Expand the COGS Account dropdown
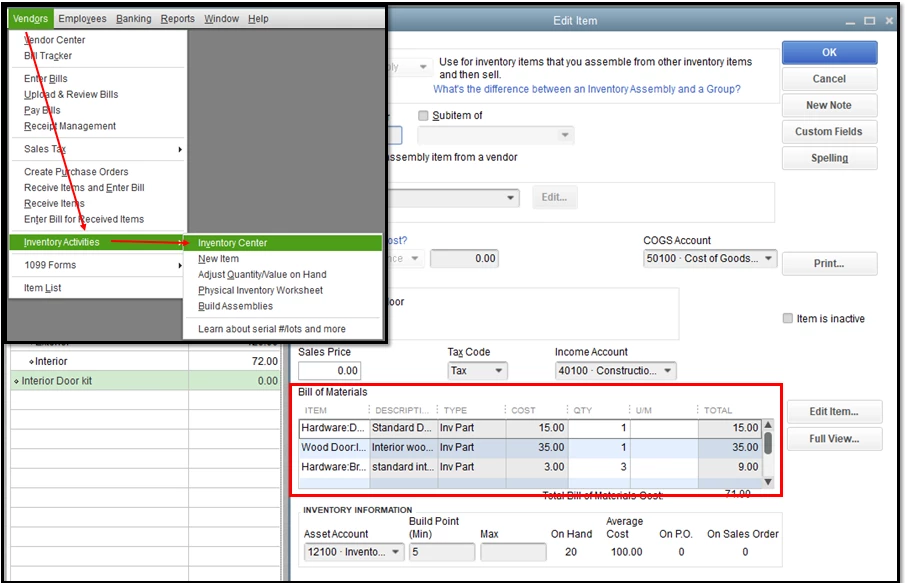 (x=768, y=259)
